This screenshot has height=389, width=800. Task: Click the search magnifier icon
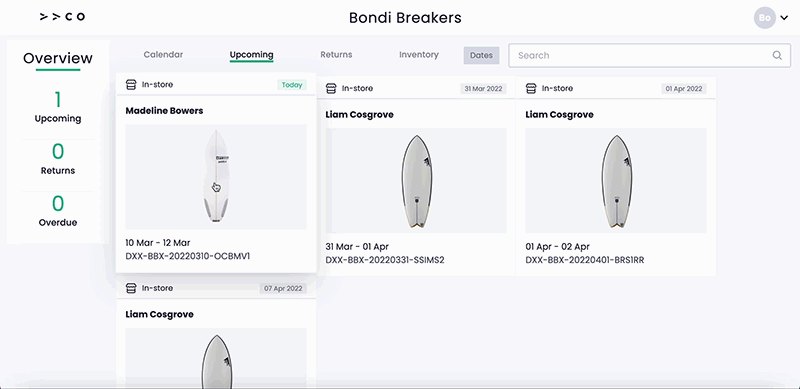[777, 56]
